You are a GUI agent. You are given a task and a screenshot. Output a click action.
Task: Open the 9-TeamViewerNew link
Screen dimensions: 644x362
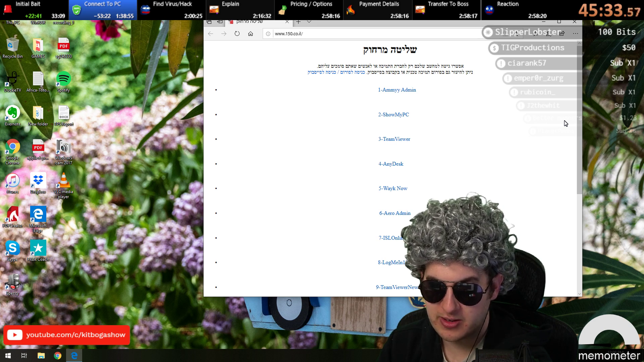pos(397,287)
